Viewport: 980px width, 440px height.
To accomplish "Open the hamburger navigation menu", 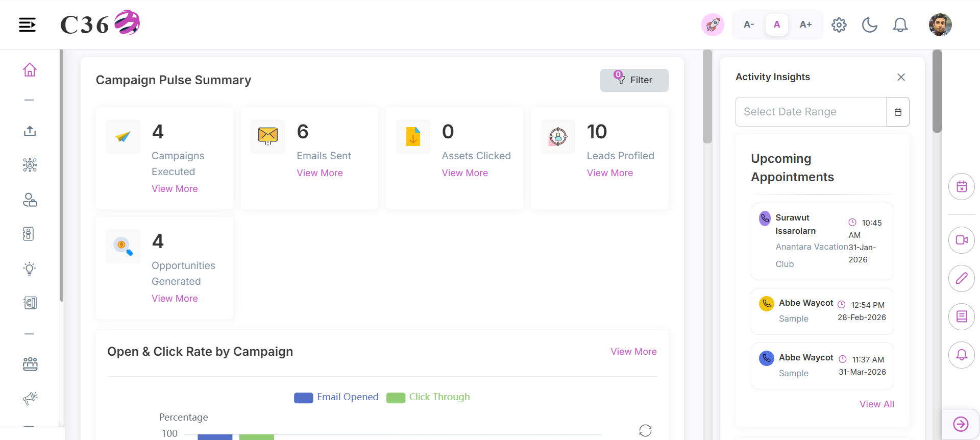I will pyautogui.click(x=27, y=25).
